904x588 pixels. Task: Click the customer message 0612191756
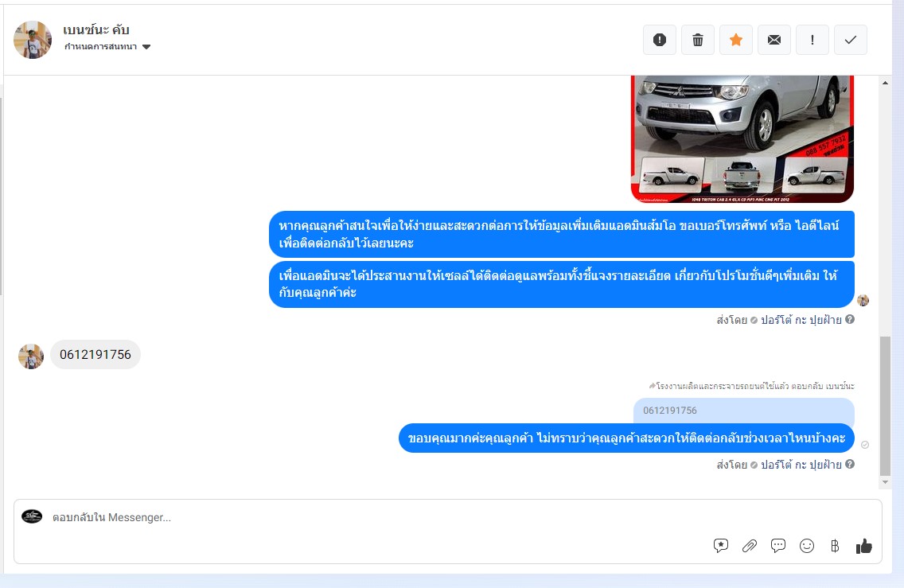coord(95,355)
